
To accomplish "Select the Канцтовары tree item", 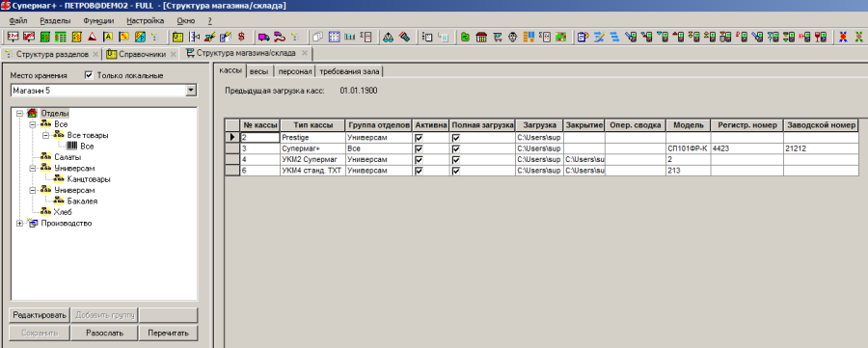I will click(x=89, y=179).
